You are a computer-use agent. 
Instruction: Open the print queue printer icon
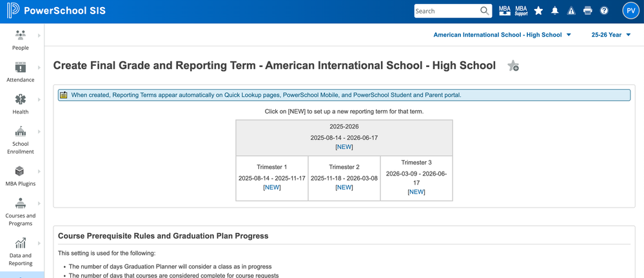[x=587, y=11]
